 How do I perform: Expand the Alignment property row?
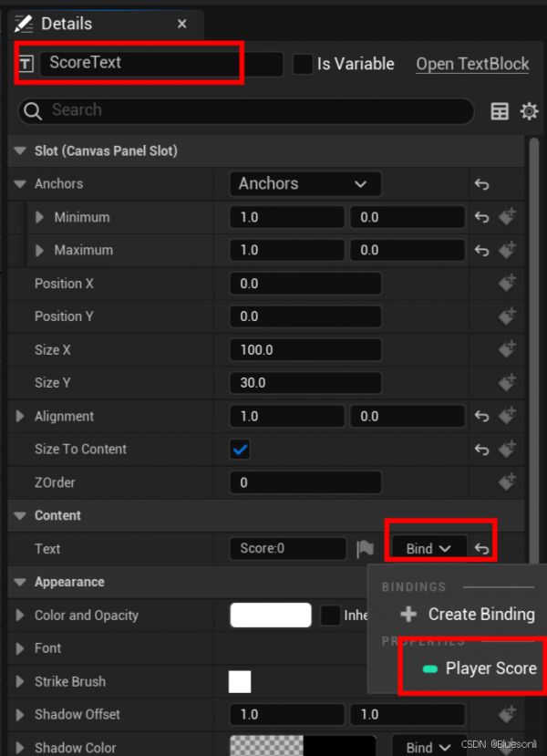pos(21,417)
